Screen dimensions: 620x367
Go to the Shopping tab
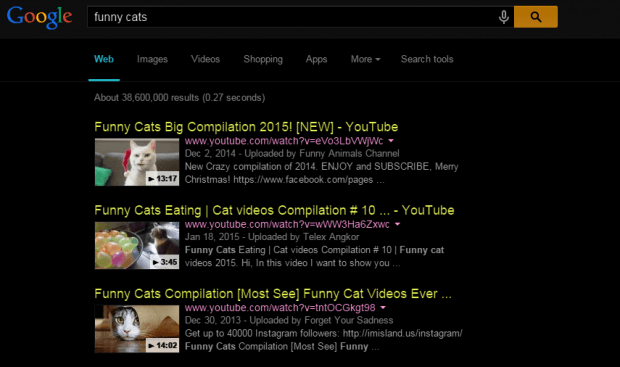point(263,59)
